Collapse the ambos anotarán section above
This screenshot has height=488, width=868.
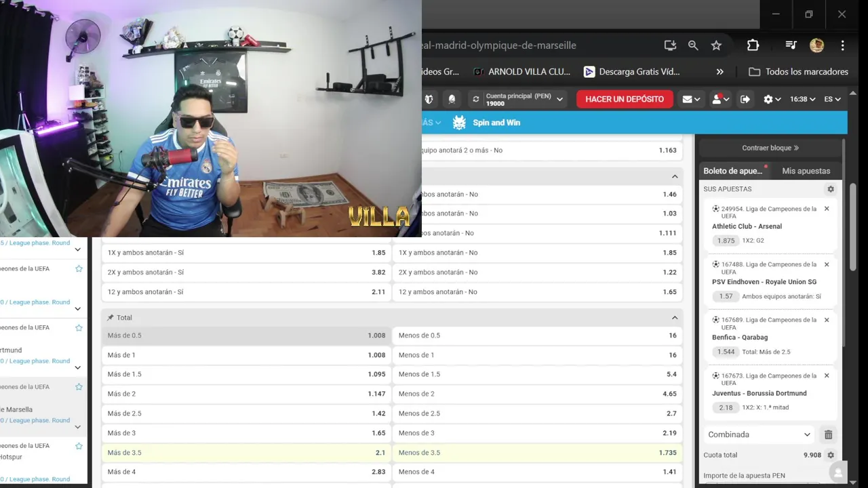pyautogui.click(x=675, y=176)
